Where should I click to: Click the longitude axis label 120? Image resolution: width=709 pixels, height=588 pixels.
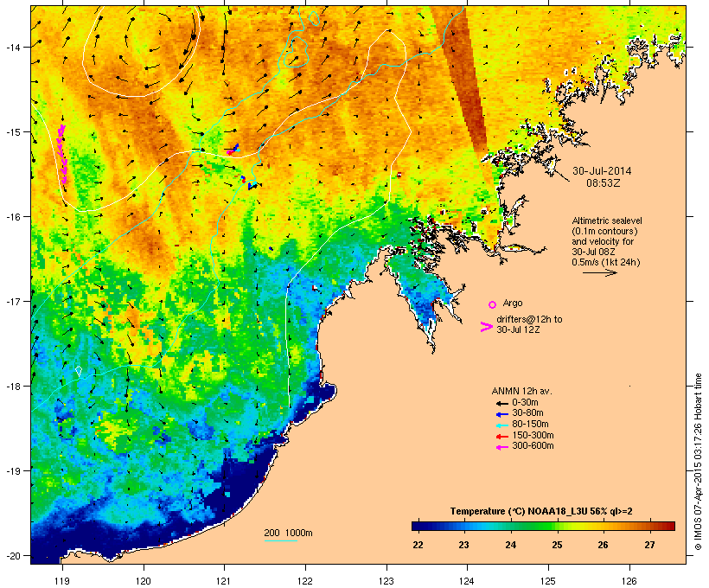pyautogui.click(x=144, y=581)
